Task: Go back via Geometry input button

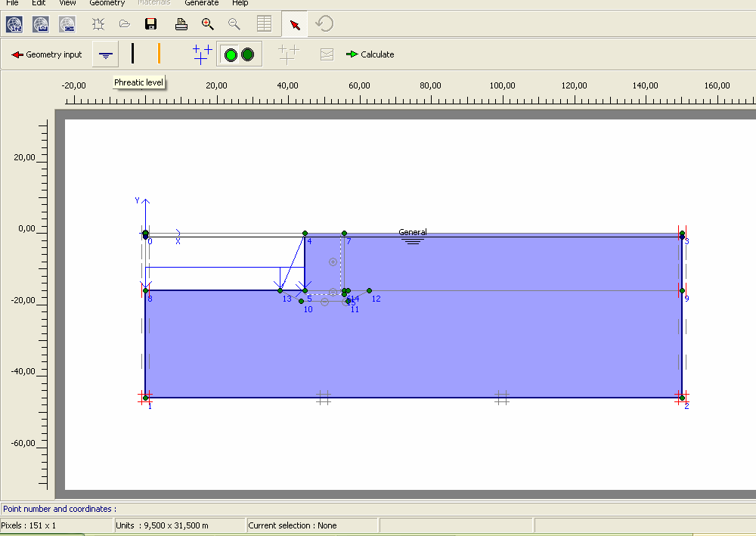Action: click(47, 54)
